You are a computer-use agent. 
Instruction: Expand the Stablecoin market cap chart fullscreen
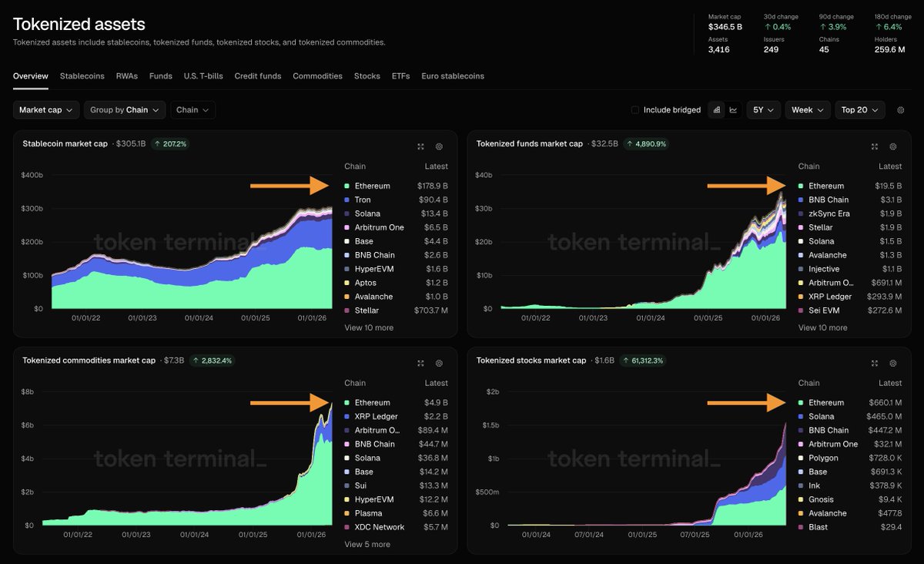[x=420, y=146]
